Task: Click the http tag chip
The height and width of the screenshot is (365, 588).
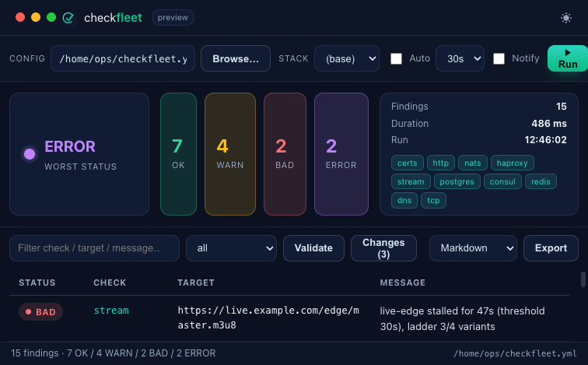Action: tap(441, 163)
